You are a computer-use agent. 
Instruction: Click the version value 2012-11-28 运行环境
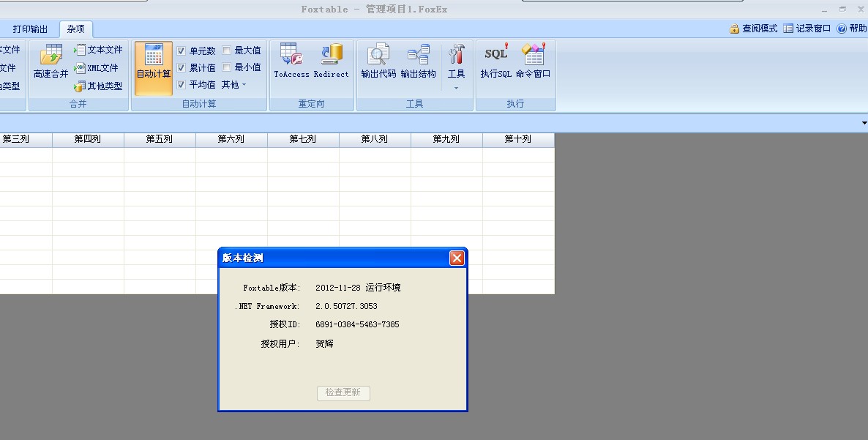(358, 288)
